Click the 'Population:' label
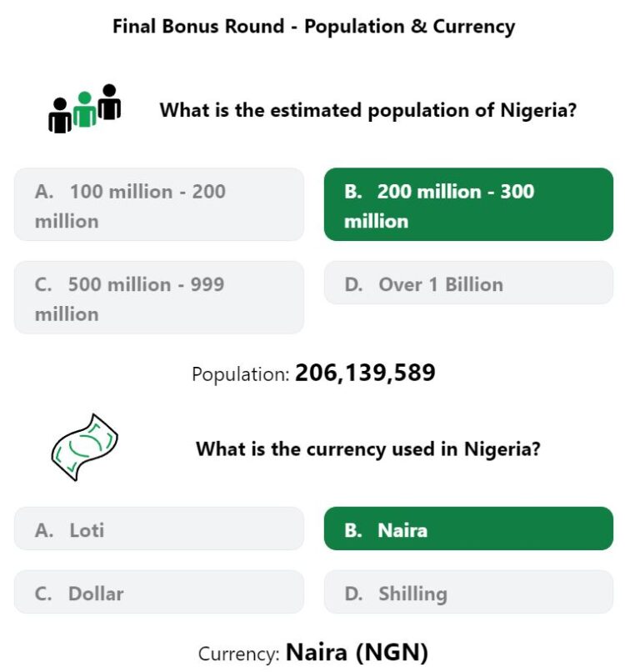The height and width of the screenshot is (672, 625). pos(241,374)
